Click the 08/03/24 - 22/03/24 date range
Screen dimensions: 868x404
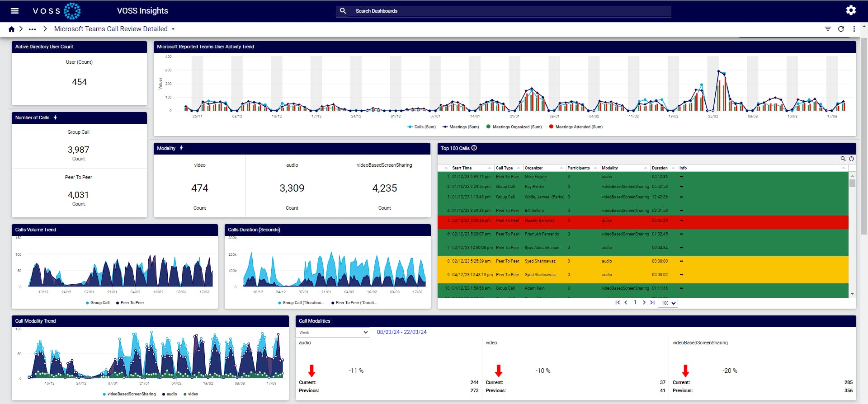tap(402, 332)
